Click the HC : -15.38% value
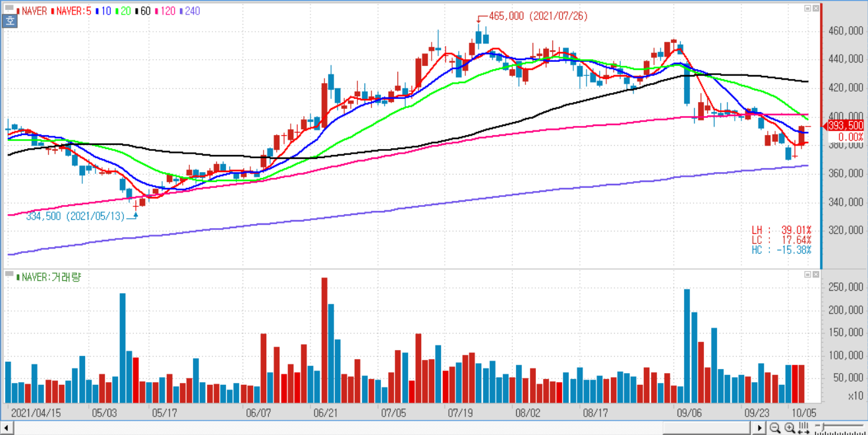The image size is (868, 435). pos(782,250)
